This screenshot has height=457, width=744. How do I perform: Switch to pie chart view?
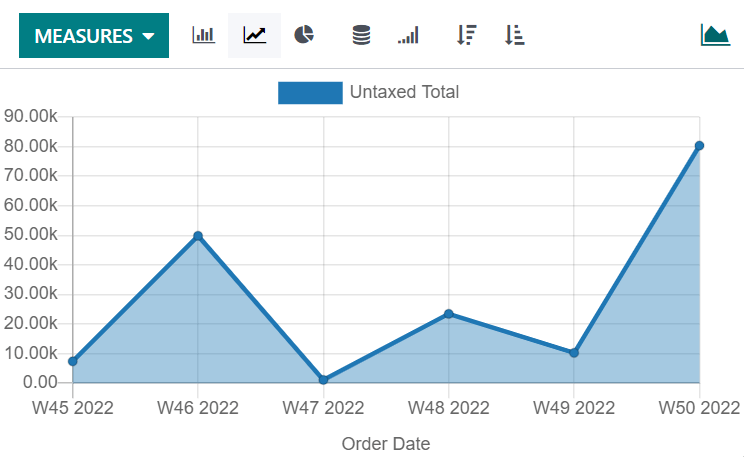tap(305, 36)
